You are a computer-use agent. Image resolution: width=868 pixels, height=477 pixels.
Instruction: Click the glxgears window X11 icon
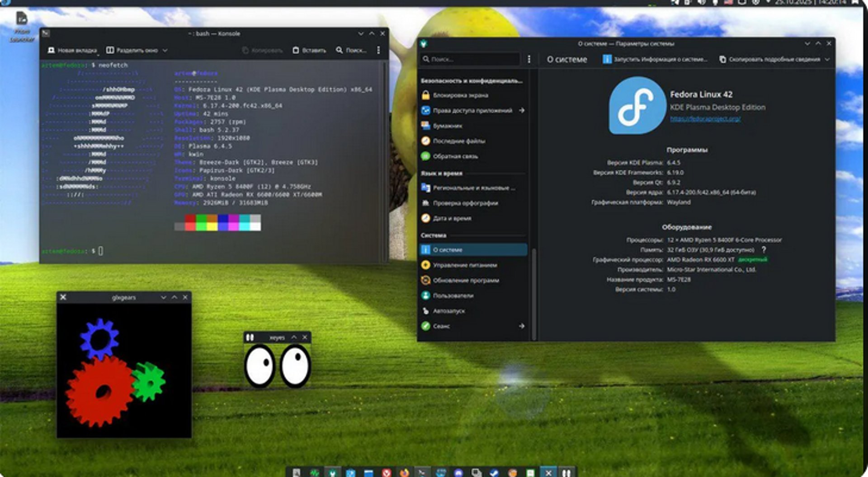pyautogui.click(x=63, y=297)
